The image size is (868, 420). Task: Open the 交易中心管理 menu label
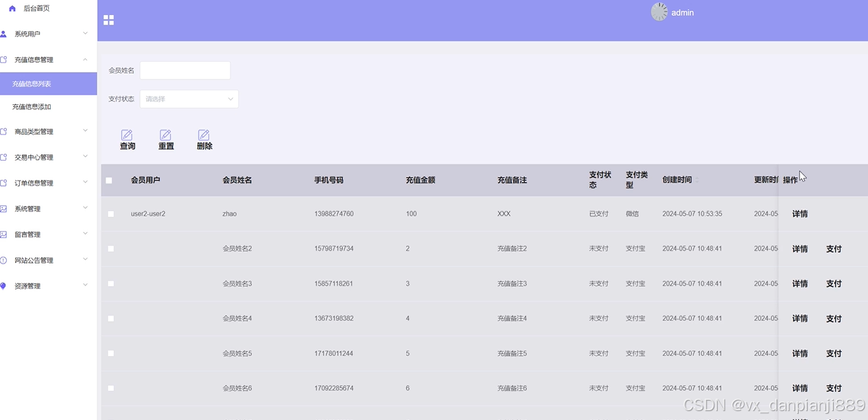(x=34, y=157)
